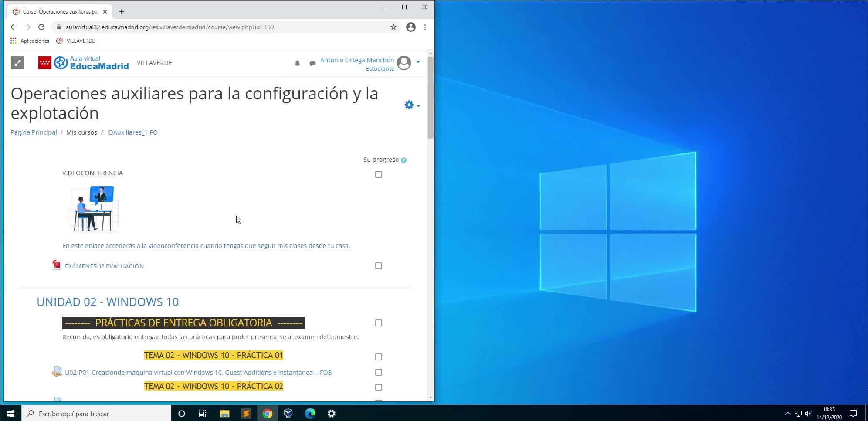
Task: Click the TEMA 02 - WINDOWS 10 - PRÁCTICA 01 label
Action: click(214, 355)
